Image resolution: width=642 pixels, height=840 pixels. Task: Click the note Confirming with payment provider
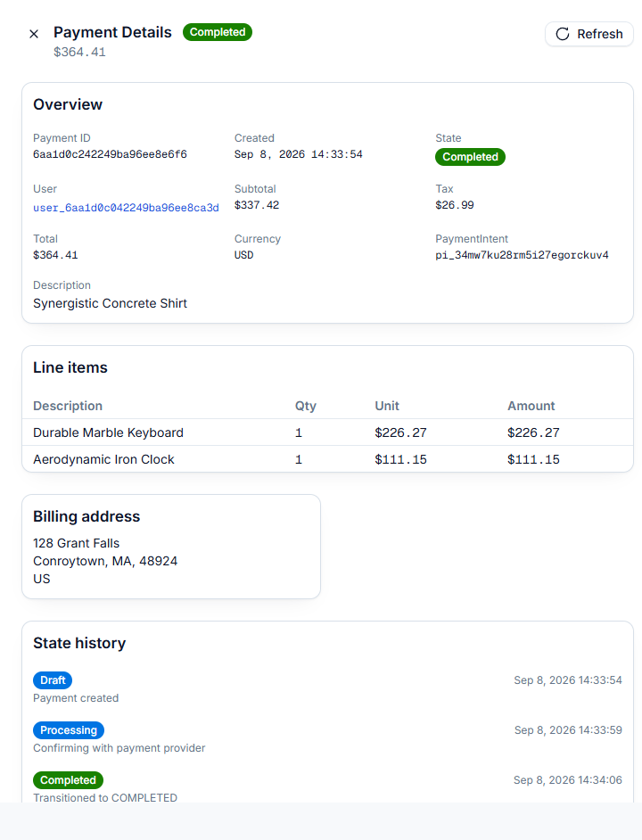point(119,748)
